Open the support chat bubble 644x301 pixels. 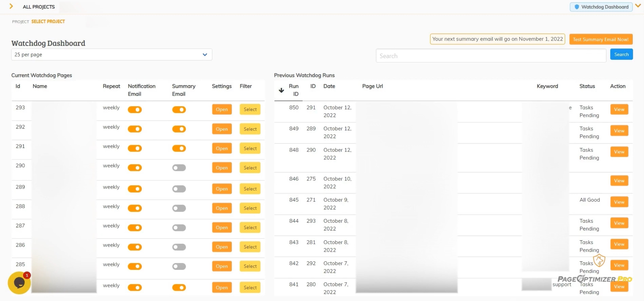(19, 283)
